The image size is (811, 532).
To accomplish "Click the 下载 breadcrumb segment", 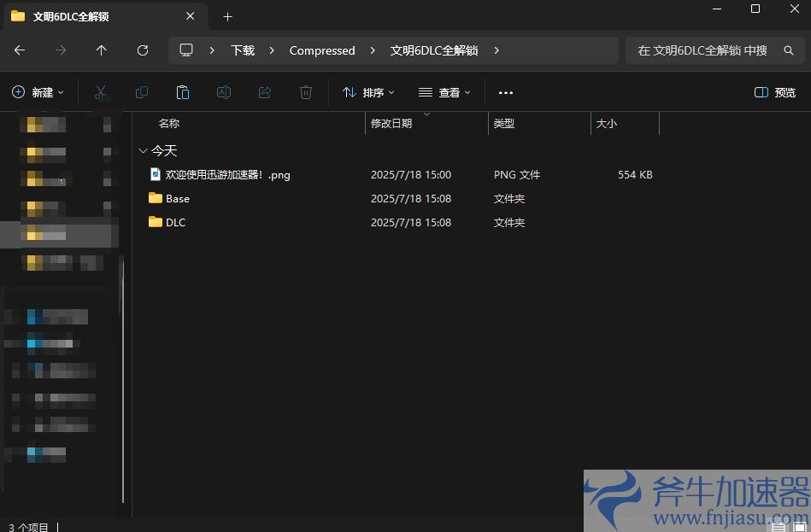I will pos(243,50).
